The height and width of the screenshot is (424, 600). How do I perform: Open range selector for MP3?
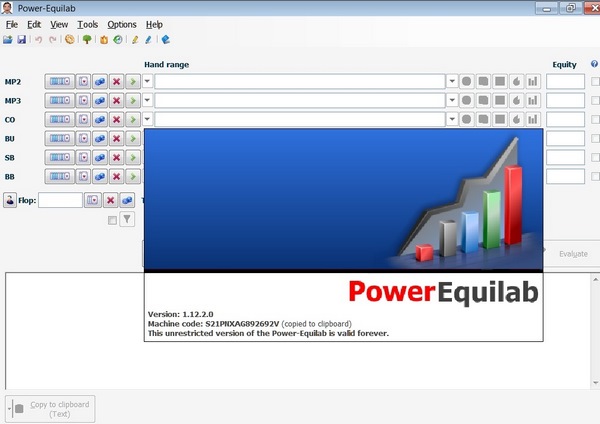(x=60, y=100)
